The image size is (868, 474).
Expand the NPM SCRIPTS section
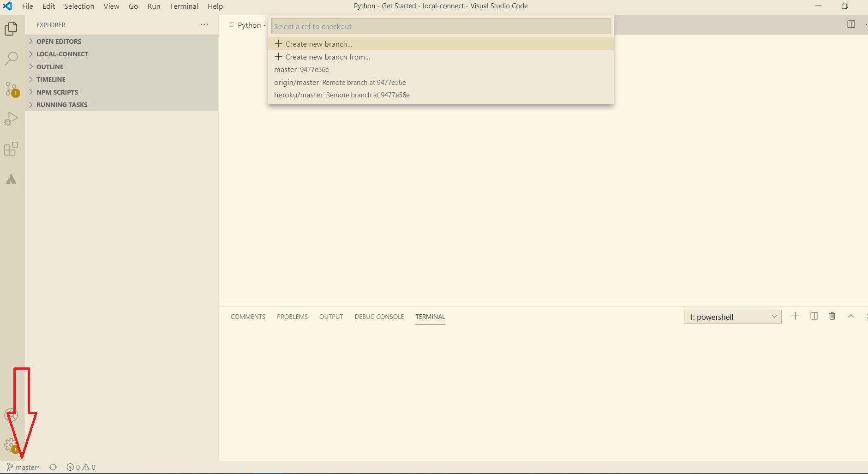point(122,92)
